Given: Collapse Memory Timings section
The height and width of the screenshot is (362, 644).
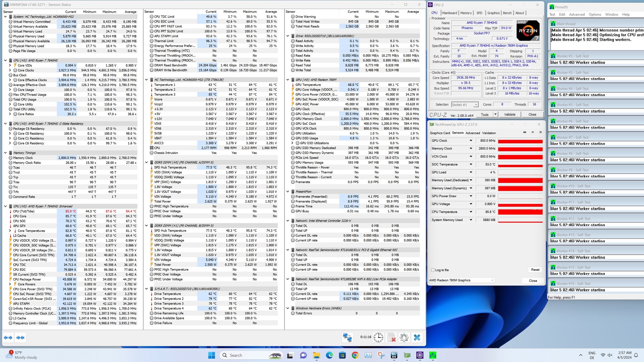Looking at the screenshot, I should point(5,153).
